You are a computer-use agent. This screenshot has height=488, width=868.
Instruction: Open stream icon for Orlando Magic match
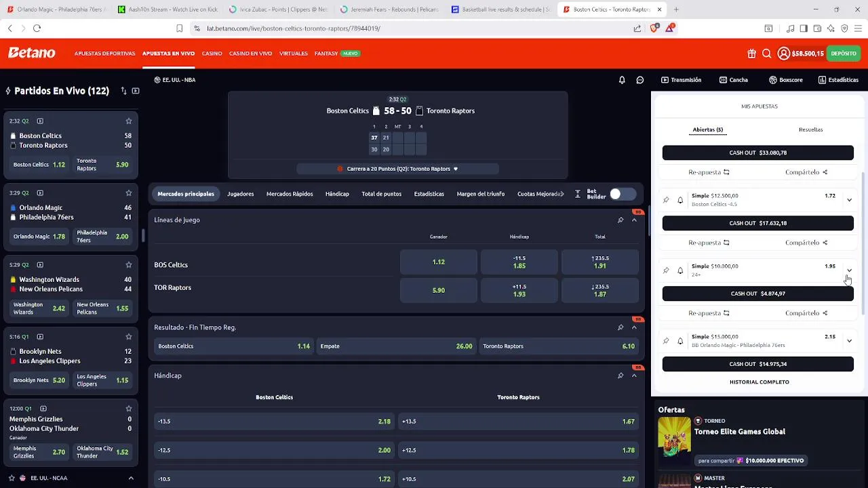point(40,193)
